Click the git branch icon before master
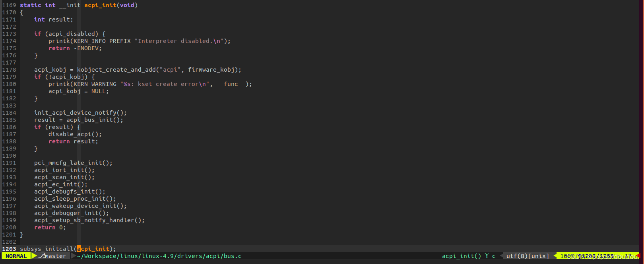 pyautogui.click(x=42, y=256)
